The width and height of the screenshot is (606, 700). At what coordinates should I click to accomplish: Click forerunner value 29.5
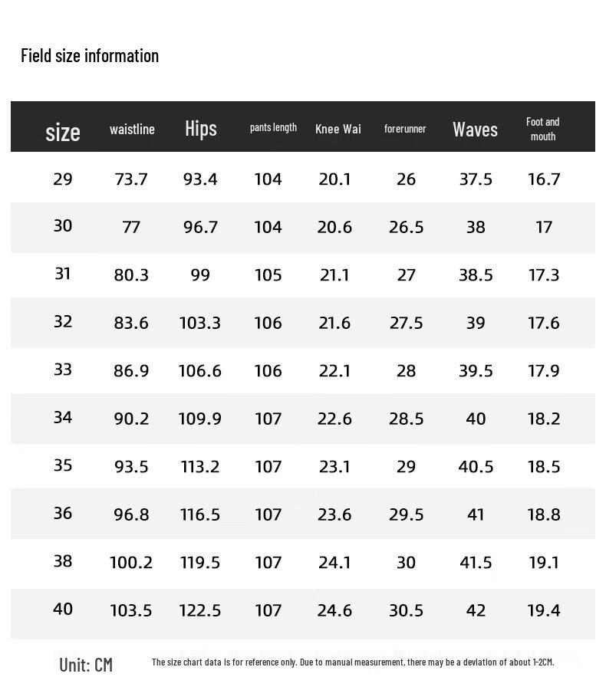[x=406, y=514]
